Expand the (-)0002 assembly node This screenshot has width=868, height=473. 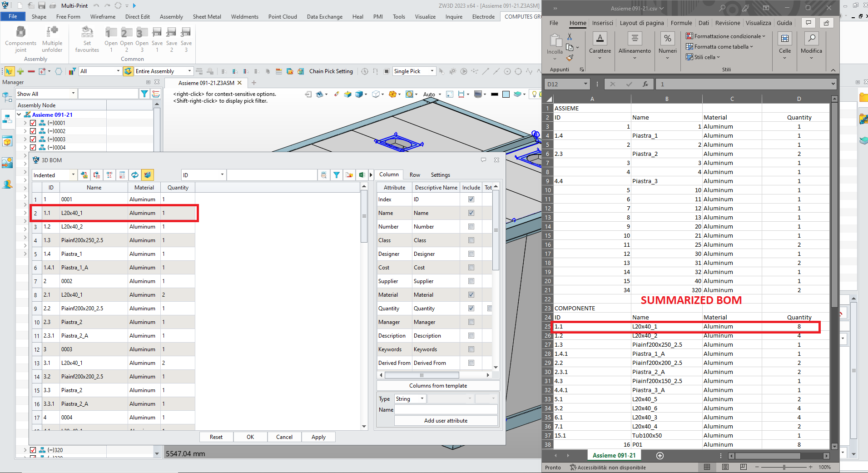(x=25, y=131)
